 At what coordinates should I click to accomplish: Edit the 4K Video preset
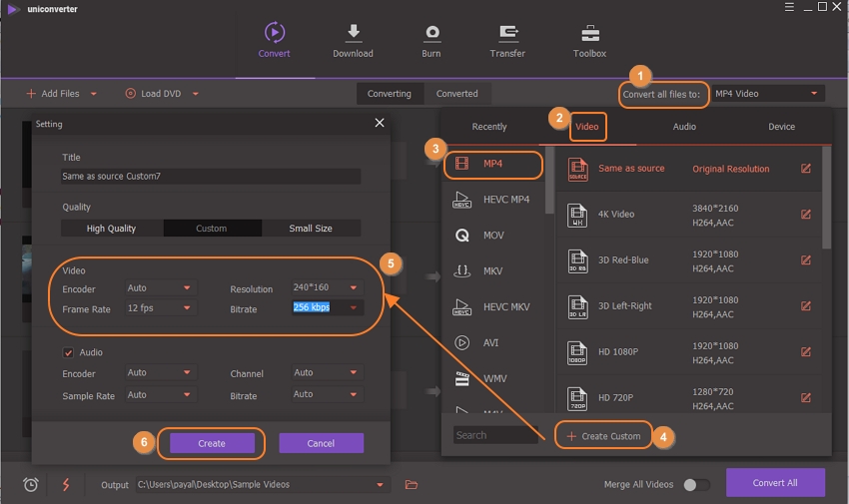[x=806, y=215]
